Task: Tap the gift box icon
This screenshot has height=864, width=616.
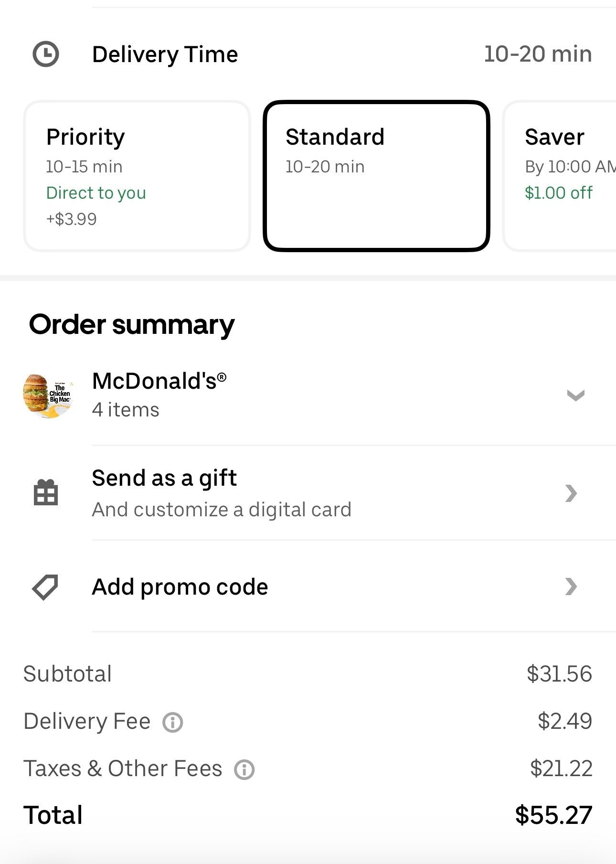Action: 46,492
